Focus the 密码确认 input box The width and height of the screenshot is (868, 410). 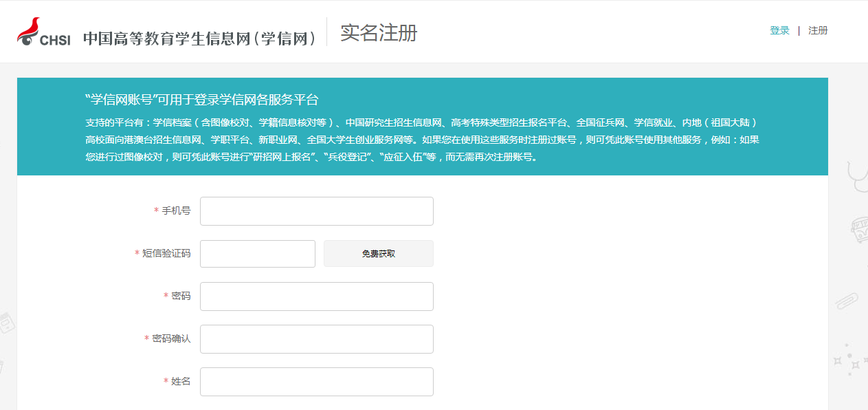click(x=316, y=339)
